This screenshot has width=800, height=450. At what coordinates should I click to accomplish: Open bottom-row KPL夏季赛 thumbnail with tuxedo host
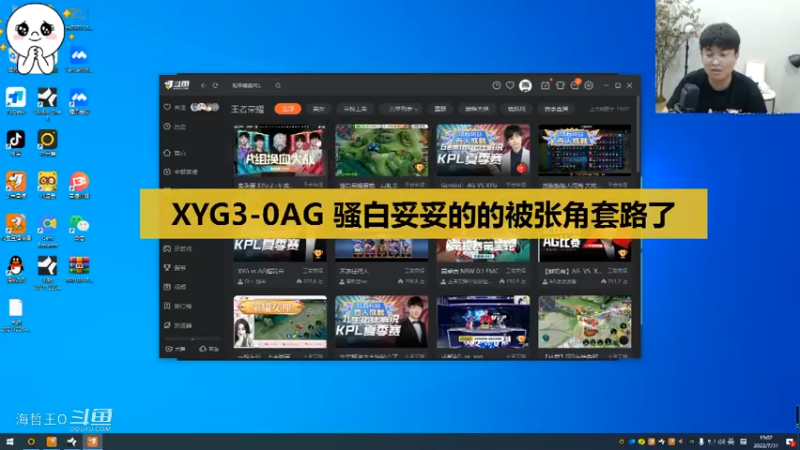(x=382, y=322)
